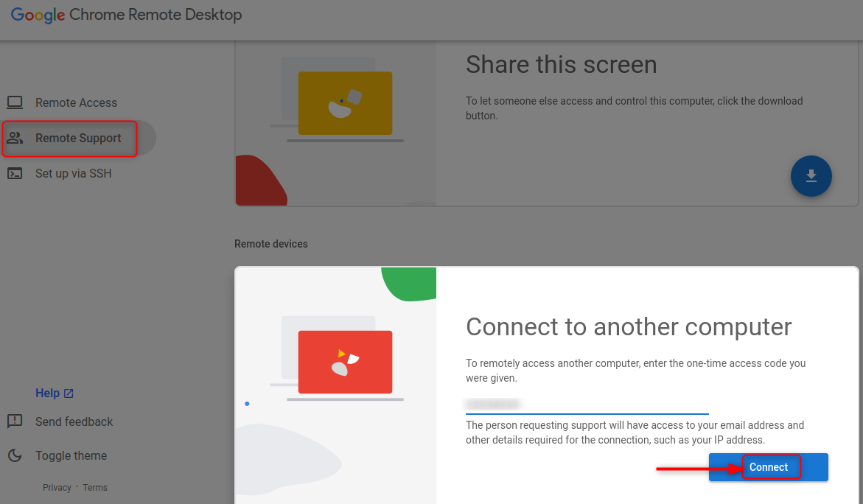Focus the one-time access code field
Screen dimensions: 863x504
[587, 404]
